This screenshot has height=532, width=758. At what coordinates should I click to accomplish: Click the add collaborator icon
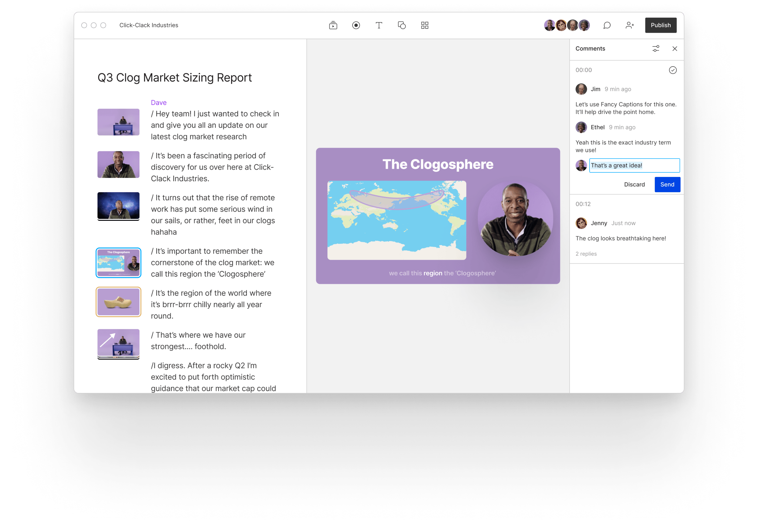pyautogui.click(x=630, y=25)
